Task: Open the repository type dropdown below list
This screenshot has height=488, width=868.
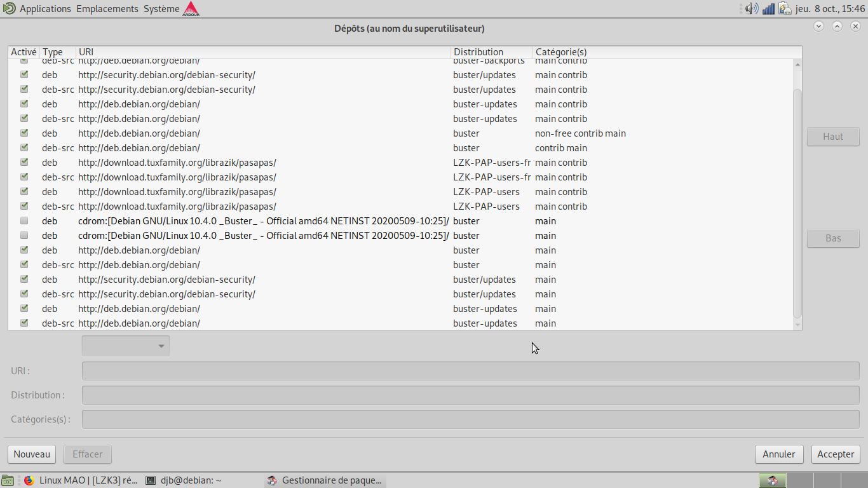Action: coord(126,346)
